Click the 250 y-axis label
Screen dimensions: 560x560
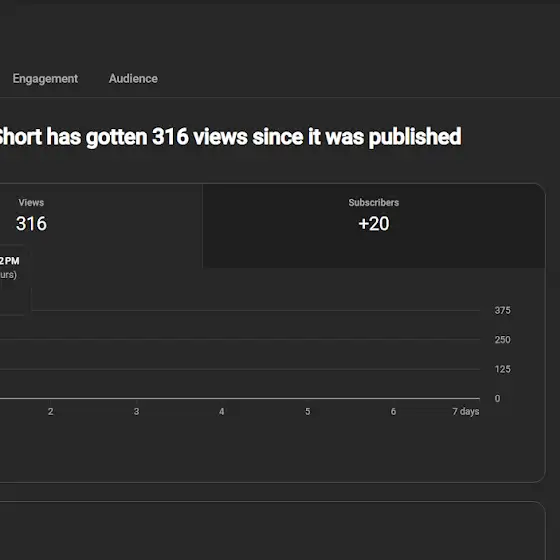tap(502, 340)
